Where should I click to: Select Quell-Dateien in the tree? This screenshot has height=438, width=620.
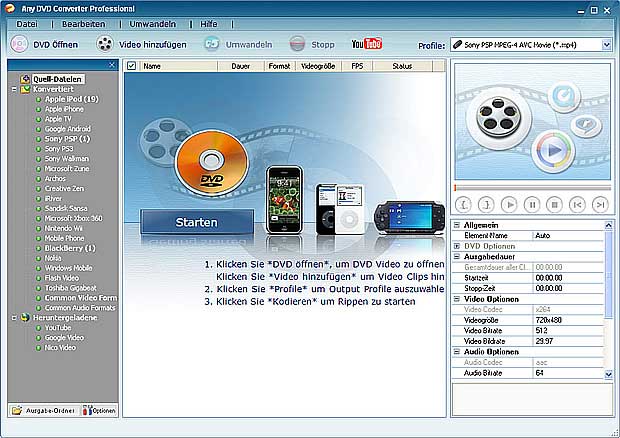(57, 79)
